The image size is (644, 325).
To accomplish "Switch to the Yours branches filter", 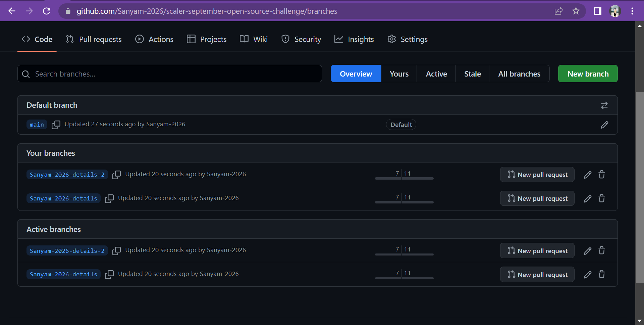I will pos(399,74).
